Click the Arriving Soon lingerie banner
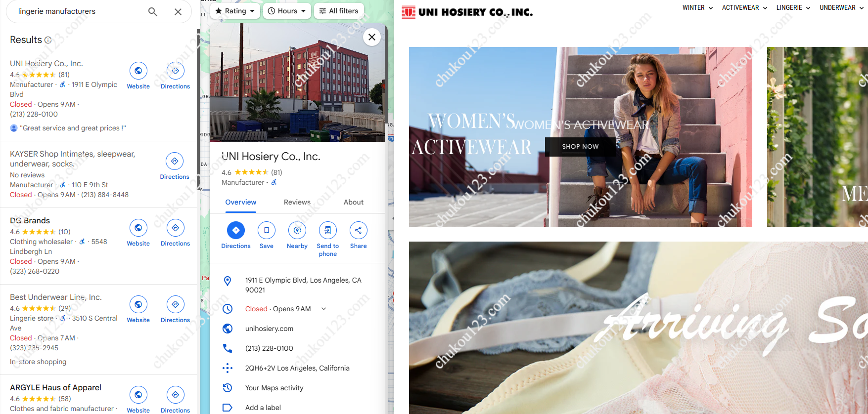Image resolution: width=868 pixels, height=414 pixels. click(639, 328)
